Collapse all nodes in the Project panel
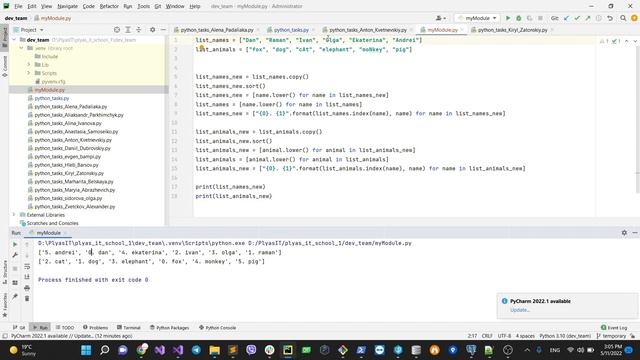 click(138, 30)
